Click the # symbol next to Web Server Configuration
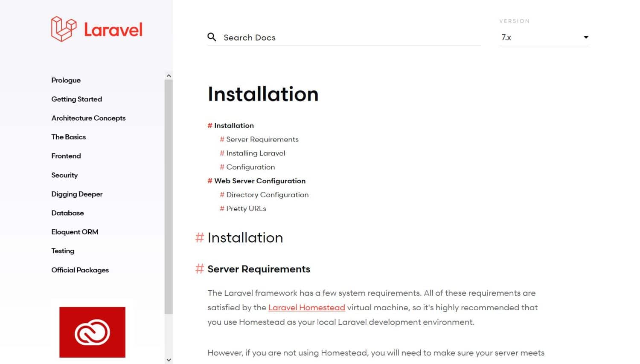This screenshot has height=364, width=640. (x=209, y=181)
